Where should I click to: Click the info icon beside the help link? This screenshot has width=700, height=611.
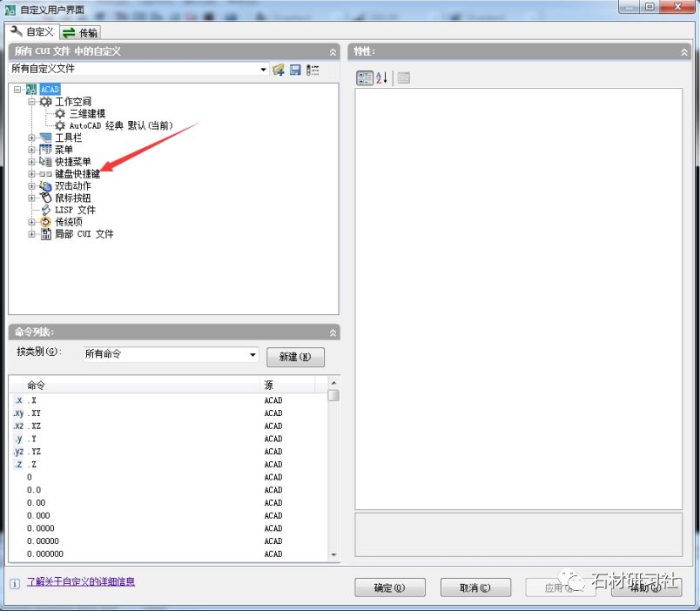15,583
